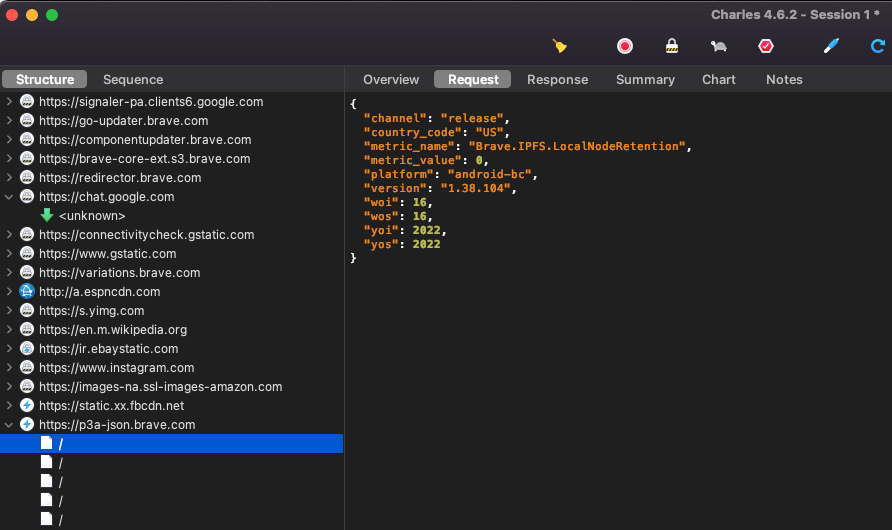Click globe icon for www.instagram.com

(x=27, y=367)
